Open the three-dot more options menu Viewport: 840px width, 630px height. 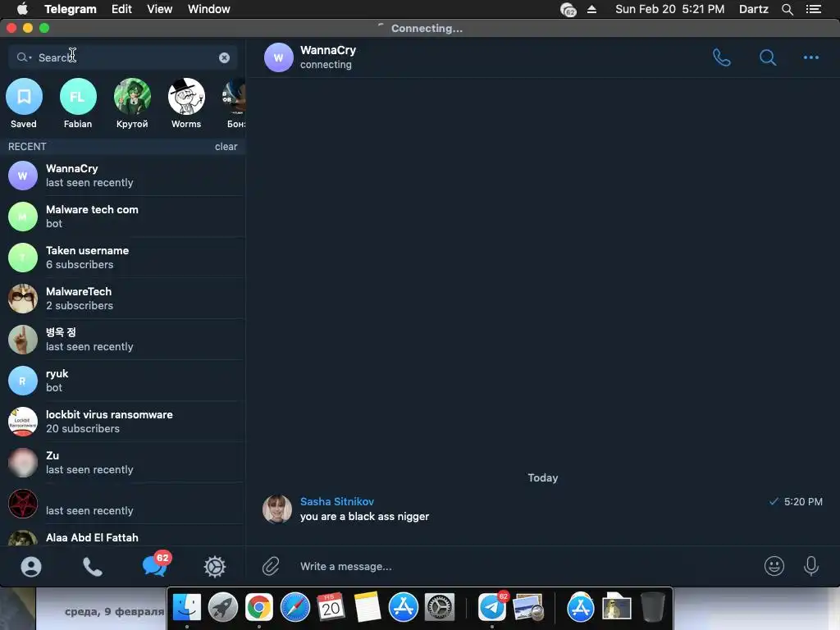point(811,57)
